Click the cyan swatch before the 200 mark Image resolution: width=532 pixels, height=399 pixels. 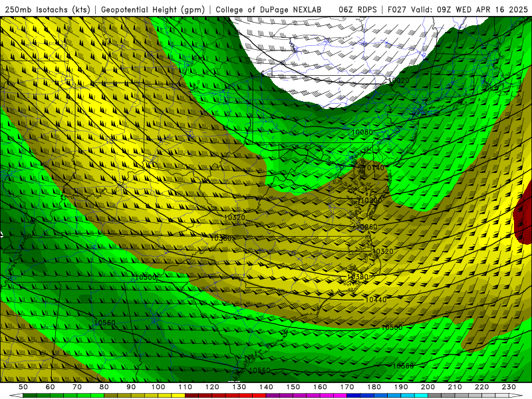pyautogui.click(x=422, y=396)
